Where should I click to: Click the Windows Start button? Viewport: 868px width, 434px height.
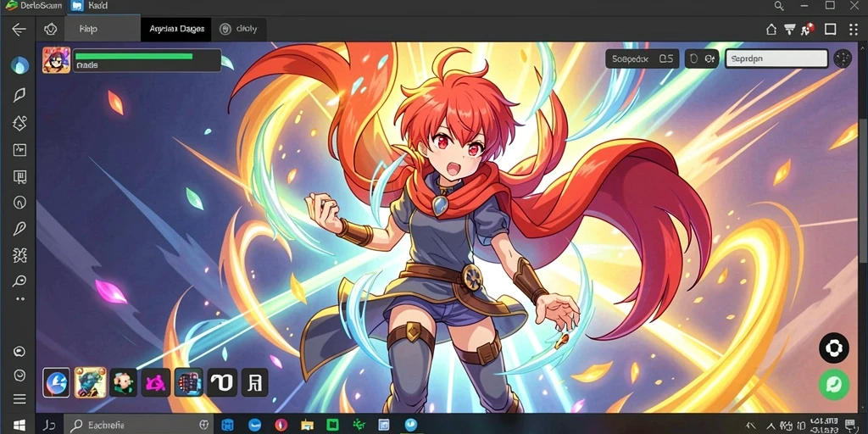19,426
